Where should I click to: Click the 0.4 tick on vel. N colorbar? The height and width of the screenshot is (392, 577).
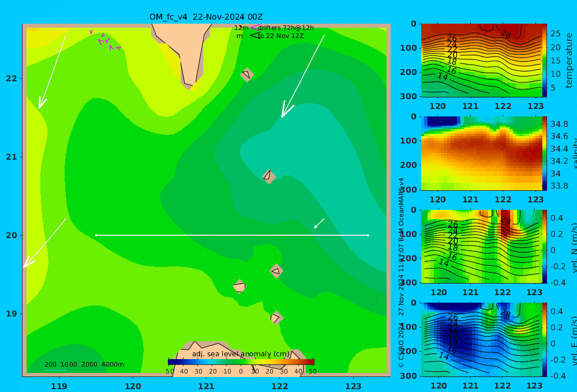coord(556,218)
